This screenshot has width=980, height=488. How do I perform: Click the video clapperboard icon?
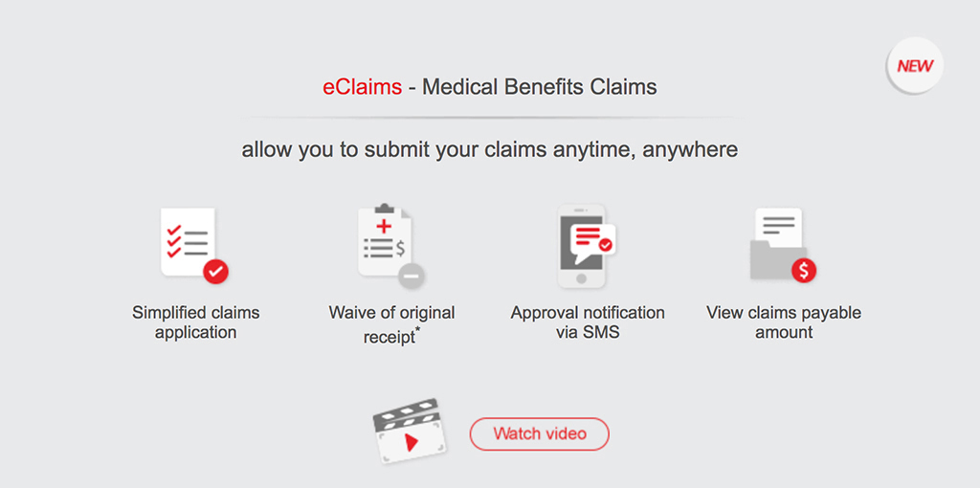click(409, 432)
